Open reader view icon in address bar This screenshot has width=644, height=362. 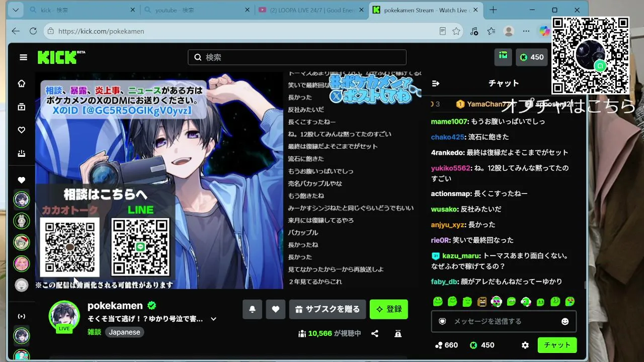point(442,31)
